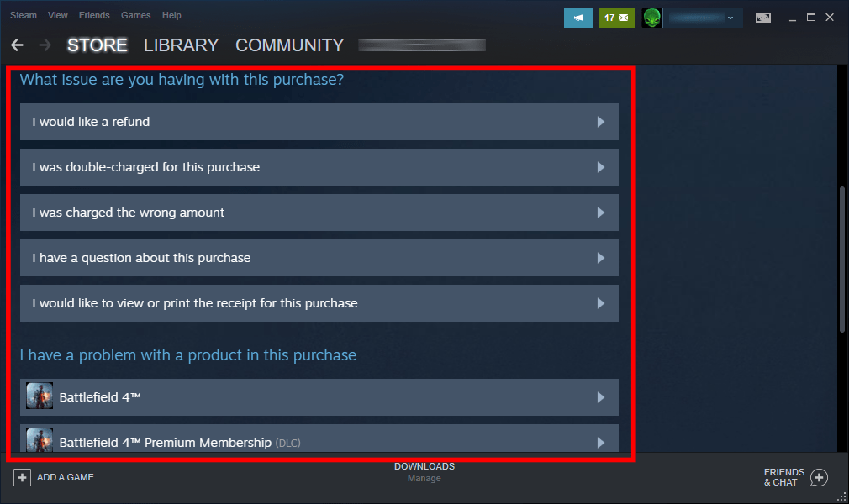
Task: Open the Games menu
Action: coord(135,15)
